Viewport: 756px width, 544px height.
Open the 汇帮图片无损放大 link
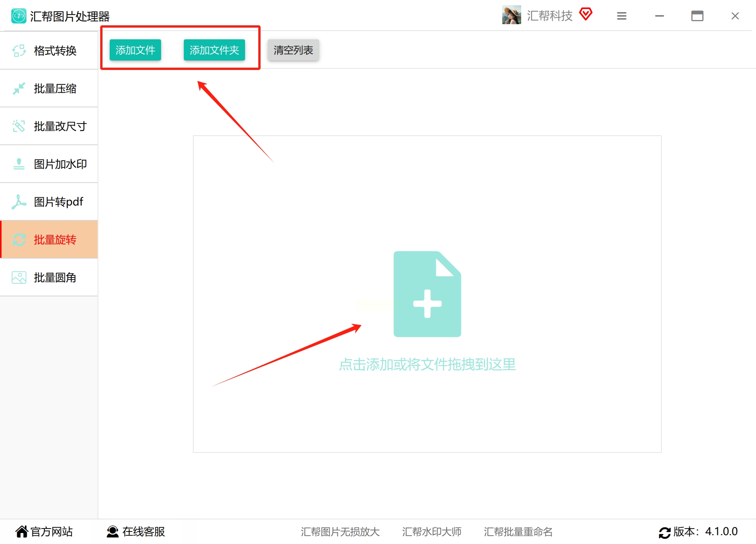(x=340, y=532)
